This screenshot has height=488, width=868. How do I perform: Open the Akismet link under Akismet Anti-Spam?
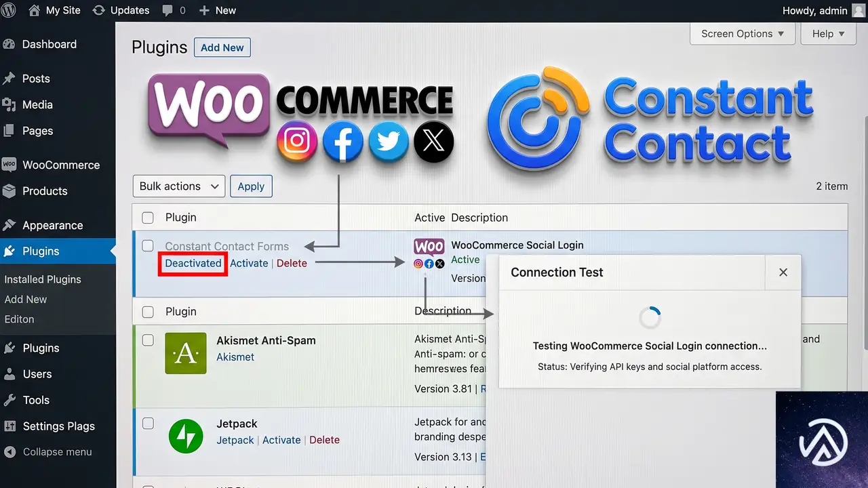click(x=235, y=357)
